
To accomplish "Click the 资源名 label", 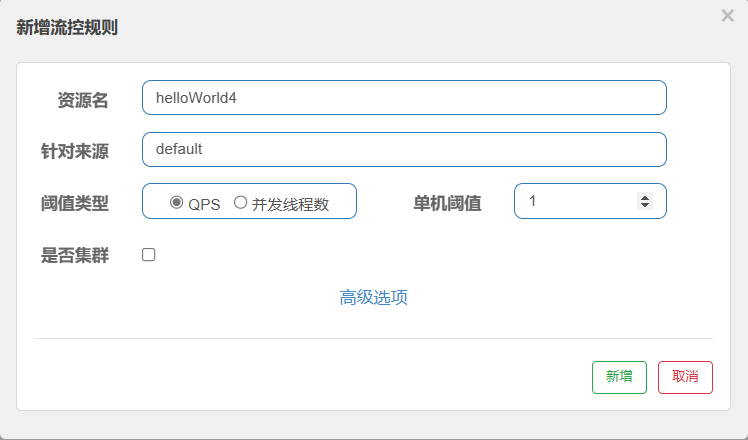I will [x=83, y=100].
